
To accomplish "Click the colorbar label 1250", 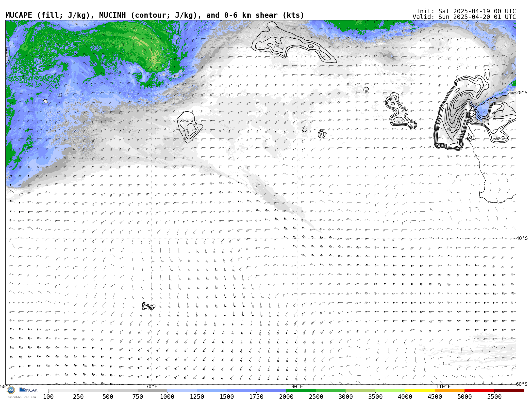I will pyautogui.click(x=197, y=397).
